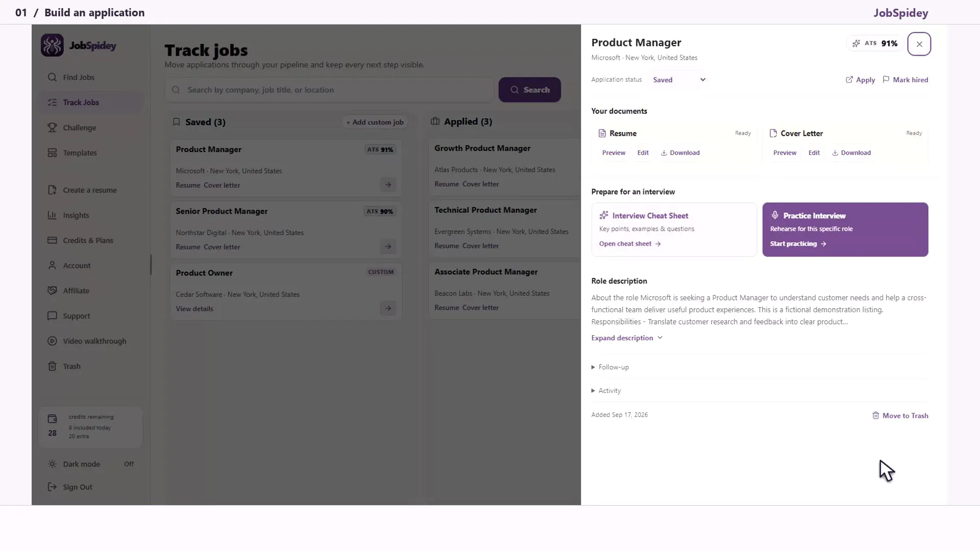Toggle Dark mode on
Viewport: 980px width, 551px height.
91,464
